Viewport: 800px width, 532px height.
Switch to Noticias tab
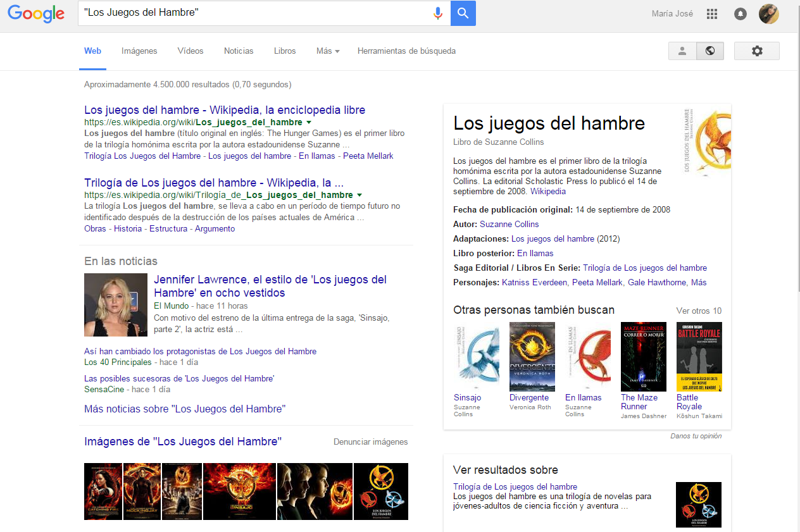[239, 51]
